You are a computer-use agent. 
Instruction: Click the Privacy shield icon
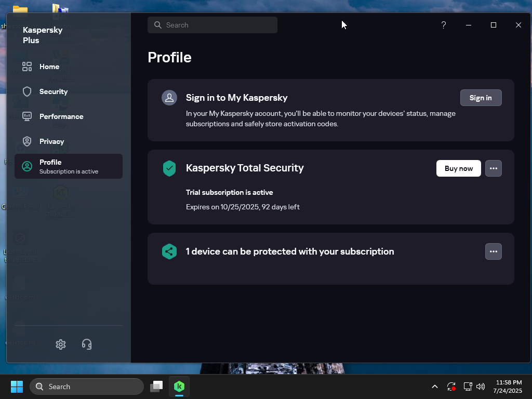pyautogui.click(x=27, y=141)
